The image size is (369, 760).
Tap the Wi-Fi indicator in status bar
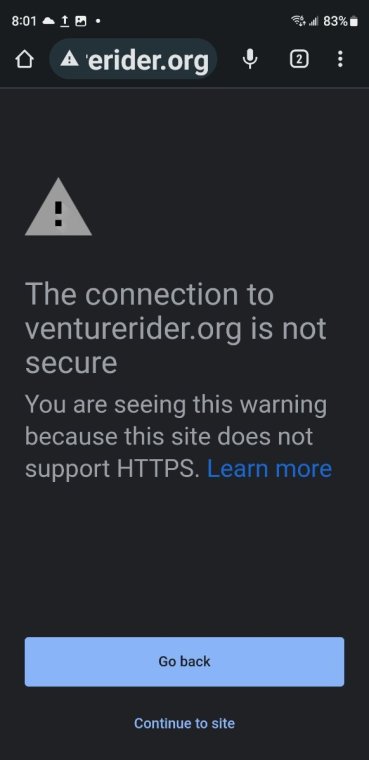[298, 21]
